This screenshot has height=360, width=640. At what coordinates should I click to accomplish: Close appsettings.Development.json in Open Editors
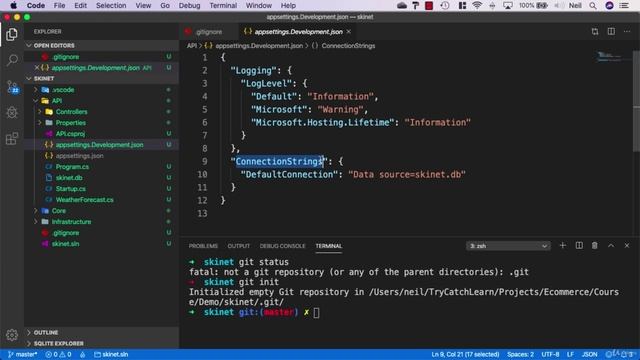point(37,67)
